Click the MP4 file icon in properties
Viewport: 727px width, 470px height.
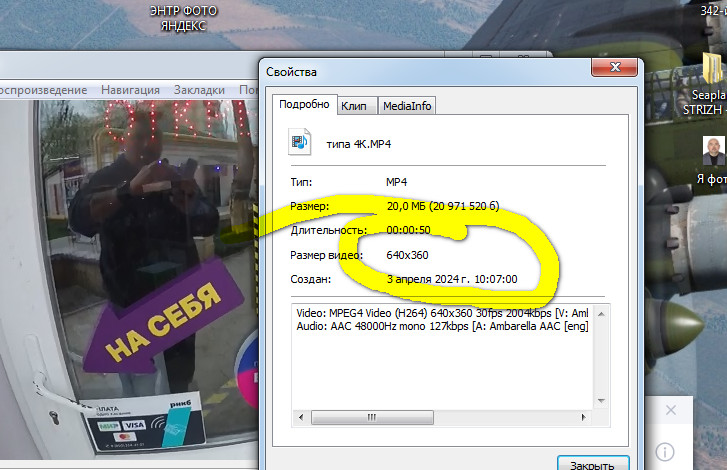[x=300, y=142]
